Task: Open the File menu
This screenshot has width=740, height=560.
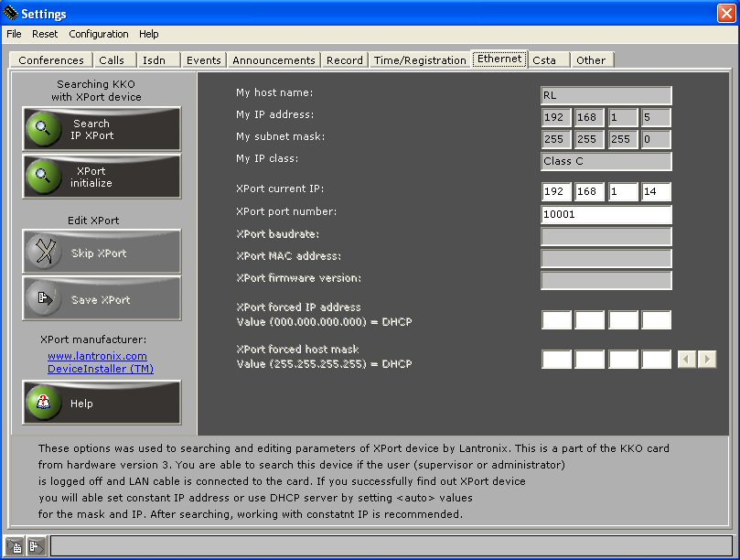Action: [x=14, y=34]
